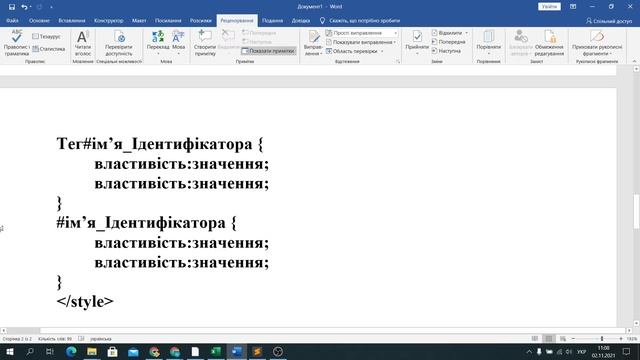This screenshot has height=360, width=640.
Task: Click the page count indicator in status bar
Action: tap(17, 339)
